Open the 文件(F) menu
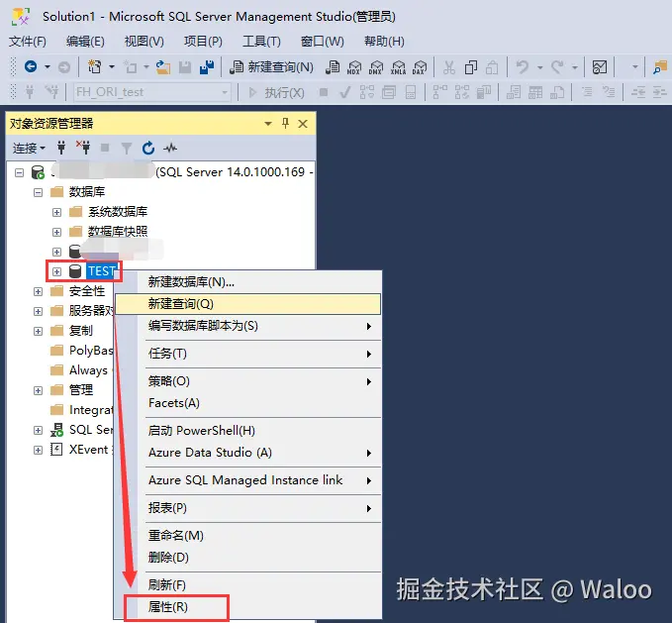 pos(28,42)
